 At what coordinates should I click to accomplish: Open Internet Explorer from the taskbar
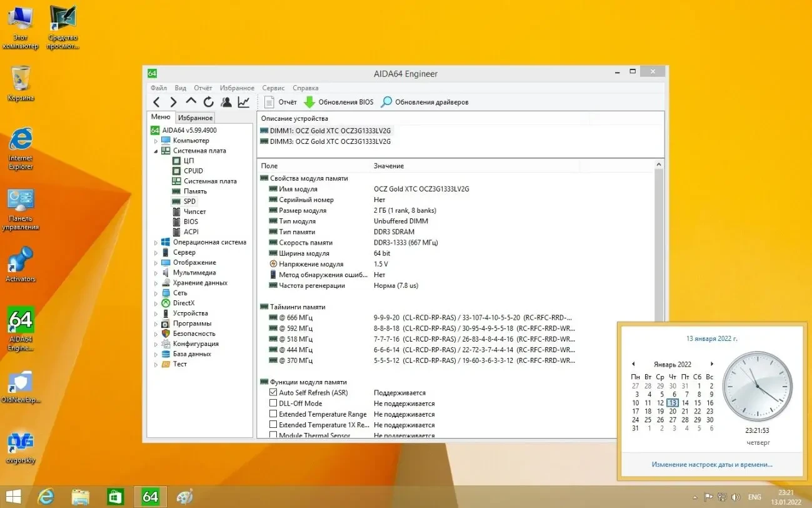[46, 496]
